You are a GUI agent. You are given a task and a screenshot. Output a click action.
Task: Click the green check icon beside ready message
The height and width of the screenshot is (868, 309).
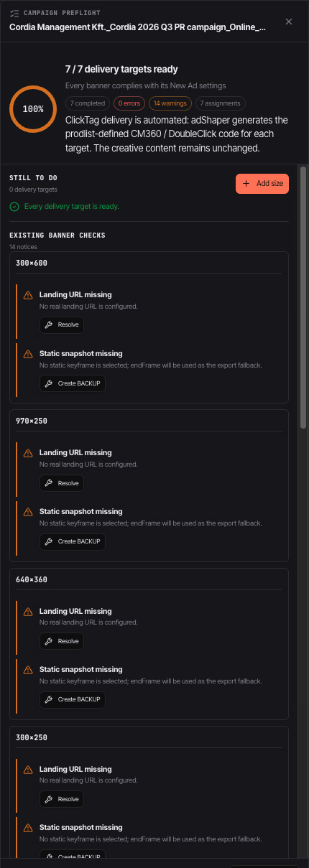(x=14, y=206)
